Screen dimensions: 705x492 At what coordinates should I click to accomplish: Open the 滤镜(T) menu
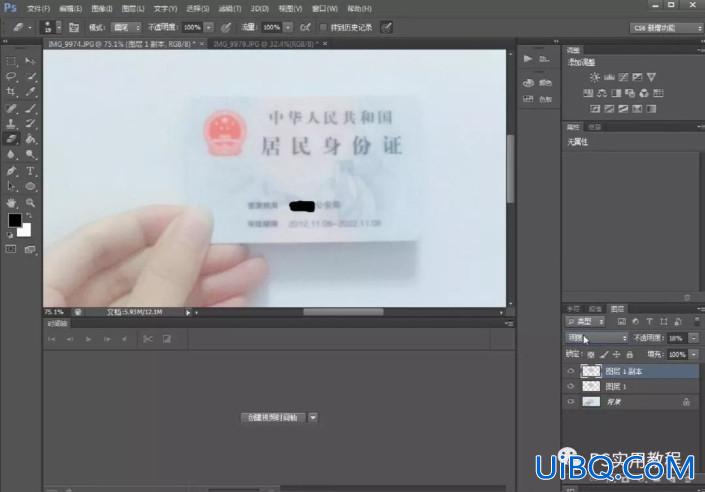pos(230,9)
